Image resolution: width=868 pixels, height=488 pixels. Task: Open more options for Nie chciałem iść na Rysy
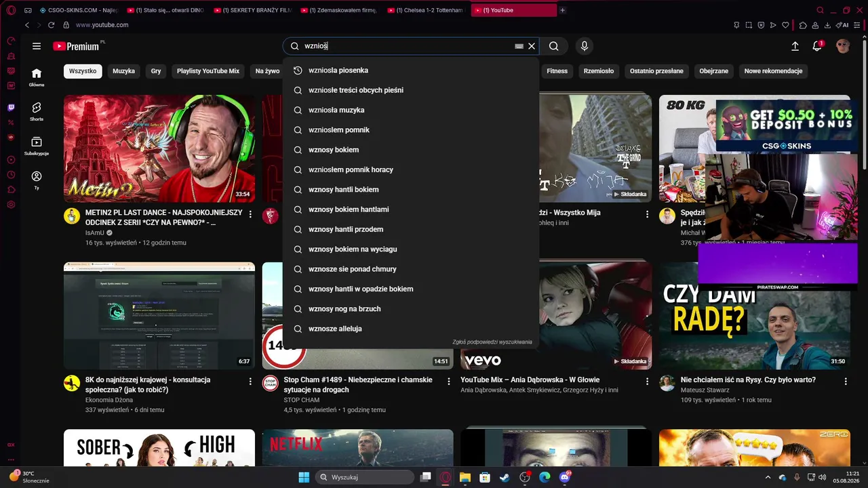pyautogui.click(x=845, y=382)
